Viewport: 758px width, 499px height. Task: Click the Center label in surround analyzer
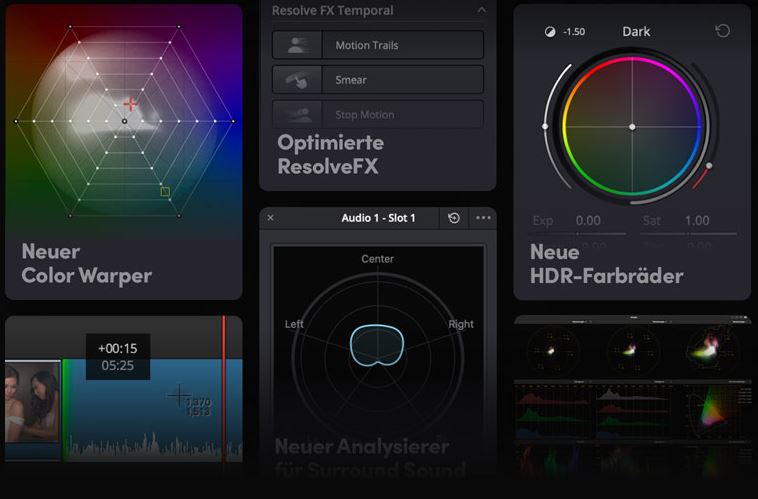pos(378,259)
